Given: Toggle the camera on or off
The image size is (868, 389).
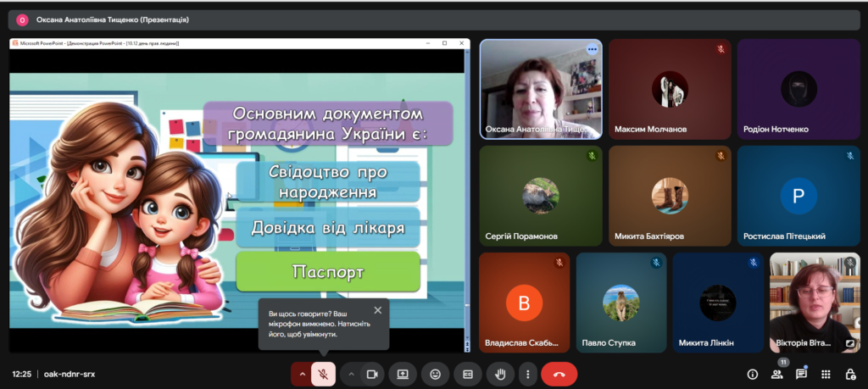Looking at the screenshot, I should tap(371, 374).
